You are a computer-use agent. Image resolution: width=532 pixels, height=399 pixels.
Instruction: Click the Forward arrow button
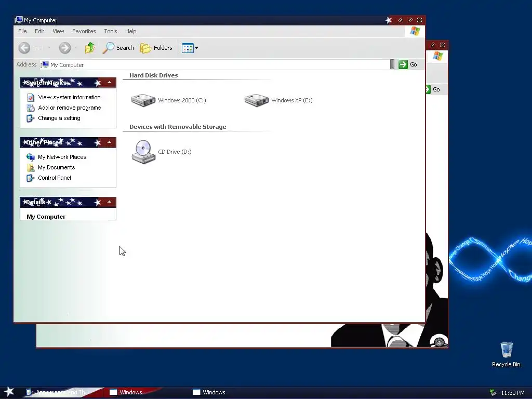coord(65,48)
